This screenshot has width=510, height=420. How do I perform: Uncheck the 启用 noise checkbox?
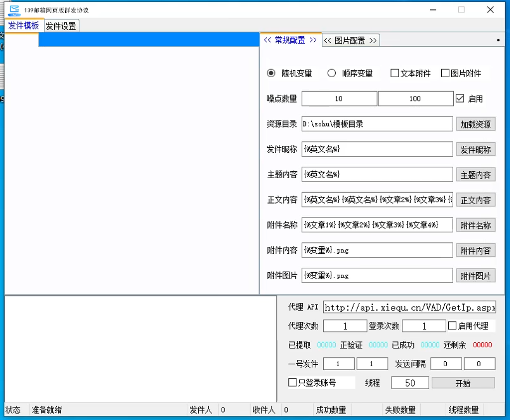[x=460, y=99]
